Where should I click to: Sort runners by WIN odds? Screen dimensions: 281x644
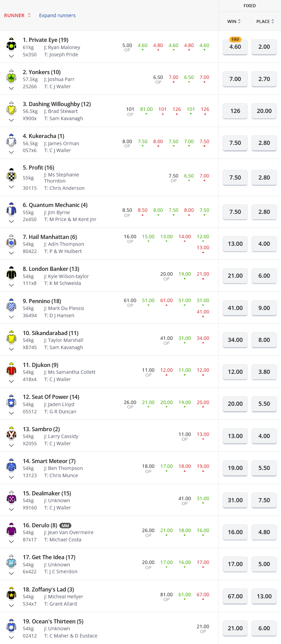tap(234, 21)
